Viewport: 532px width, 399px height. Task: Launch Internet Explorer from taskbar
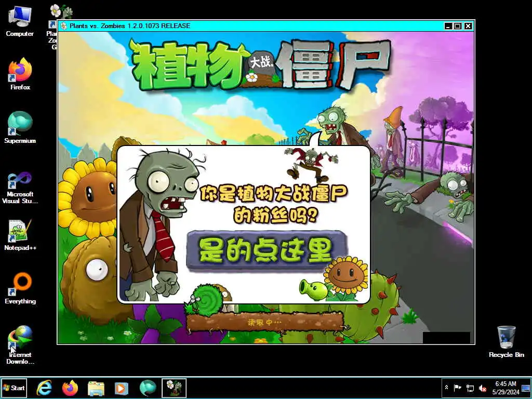44,388
